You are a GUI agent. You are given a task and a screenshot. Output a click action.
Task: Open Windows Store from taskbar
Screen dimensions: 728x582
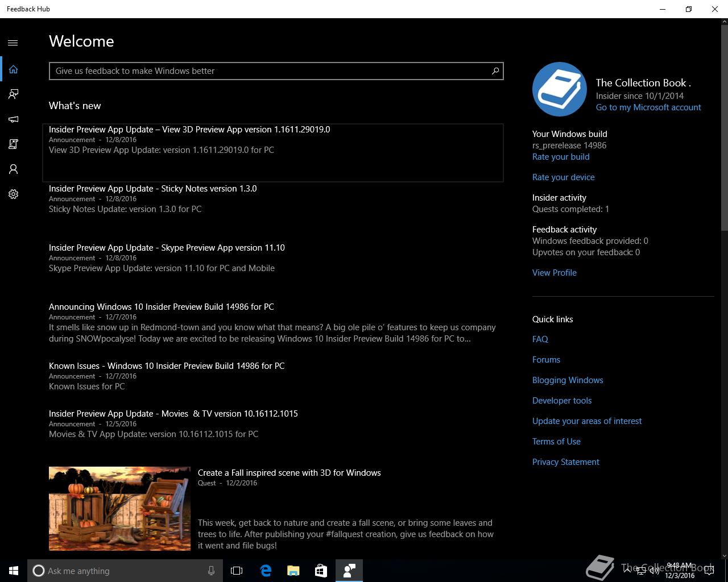point(321,571)
